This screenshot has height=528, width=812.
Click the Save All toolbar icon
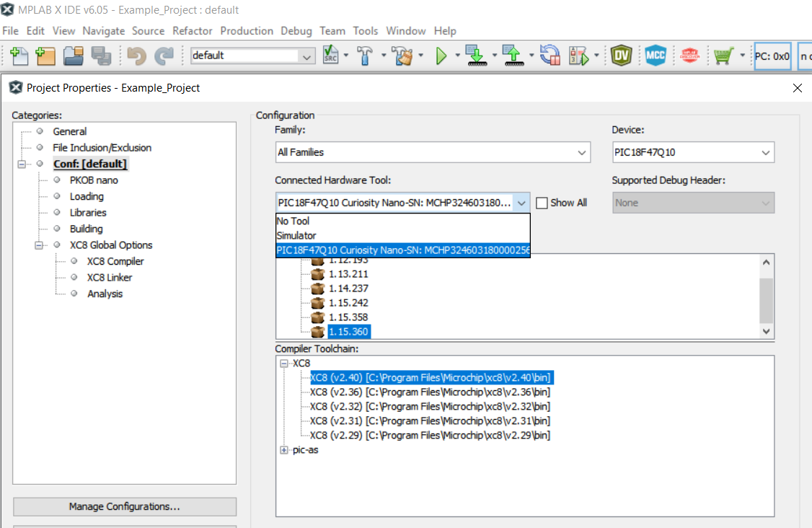point(101,56)
